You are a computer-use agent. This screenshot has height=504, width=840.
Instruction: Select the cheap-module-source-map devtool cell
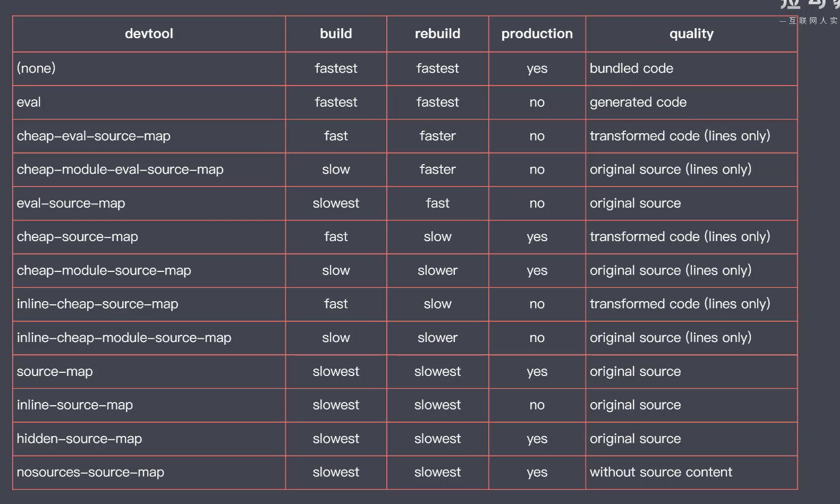[x=104, y=270]
